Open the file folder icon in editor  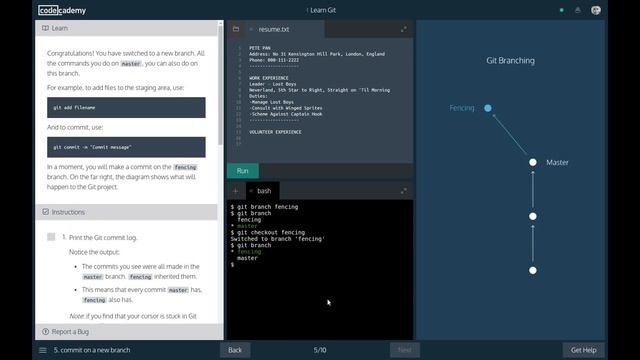[x=236, y=29]
